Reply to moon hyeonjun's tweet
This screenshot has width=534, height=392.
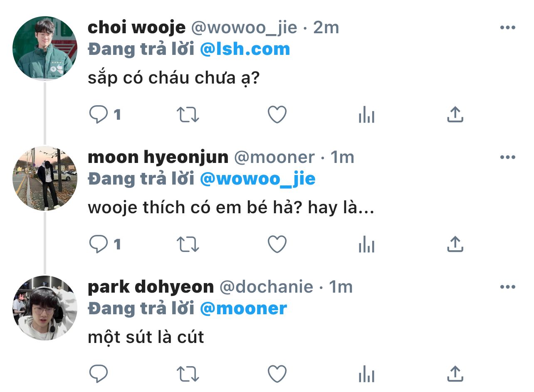(x=99, y=244)
